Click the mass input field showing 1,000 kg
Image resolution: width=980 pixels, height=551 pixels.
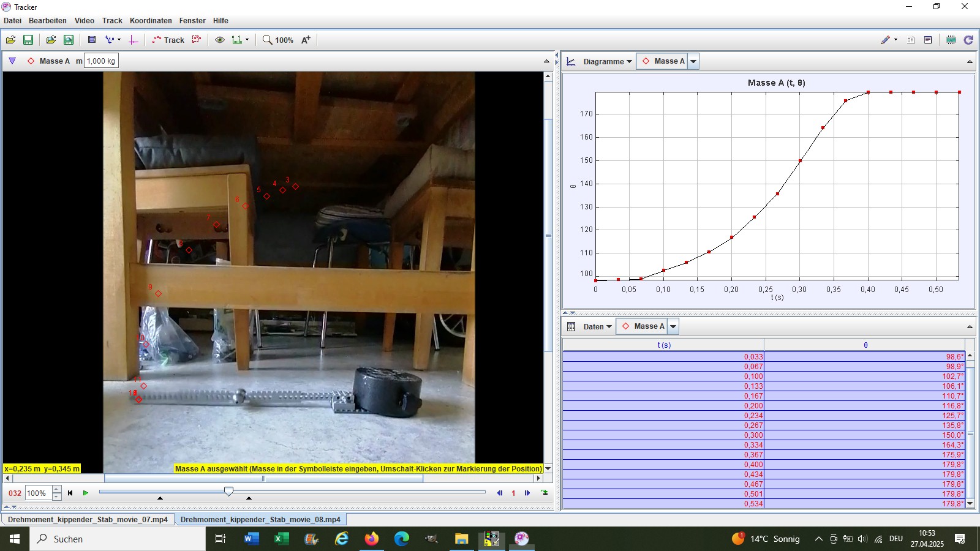[101, 61]
